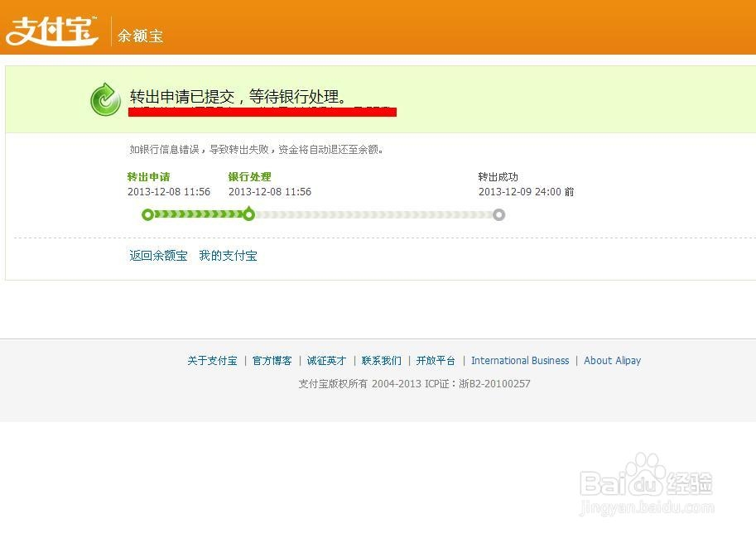Click the Alipay 支付宝 logo
Screen dimensions: 756x533
pyautogui.click(x=51, y=31)
